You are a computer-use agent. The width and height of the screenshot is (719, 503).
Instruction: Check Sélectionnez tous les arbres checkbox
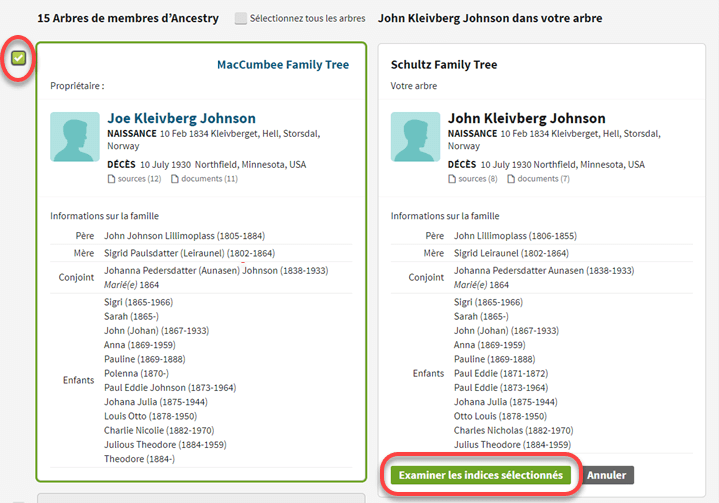coord(240,18)
